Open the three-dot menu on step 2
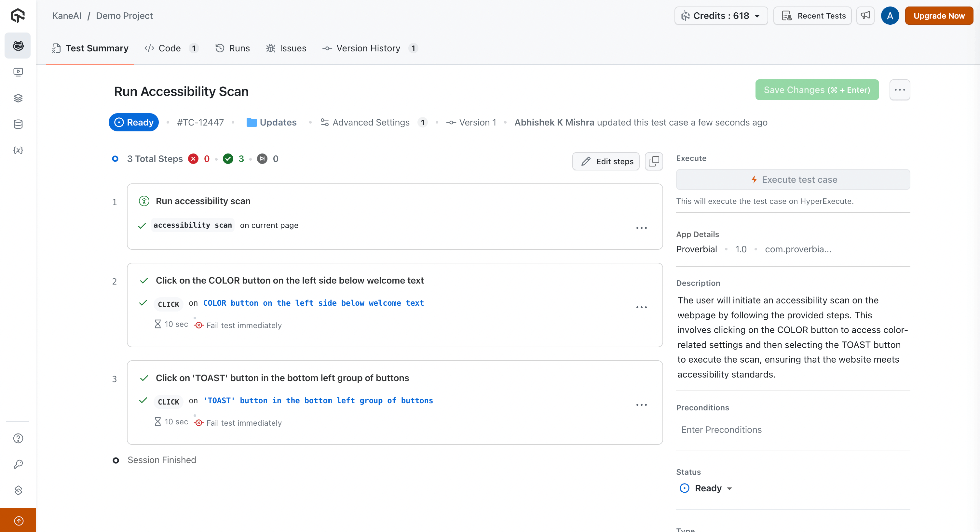This screenshot has width=980, height=532. [641, 307]
